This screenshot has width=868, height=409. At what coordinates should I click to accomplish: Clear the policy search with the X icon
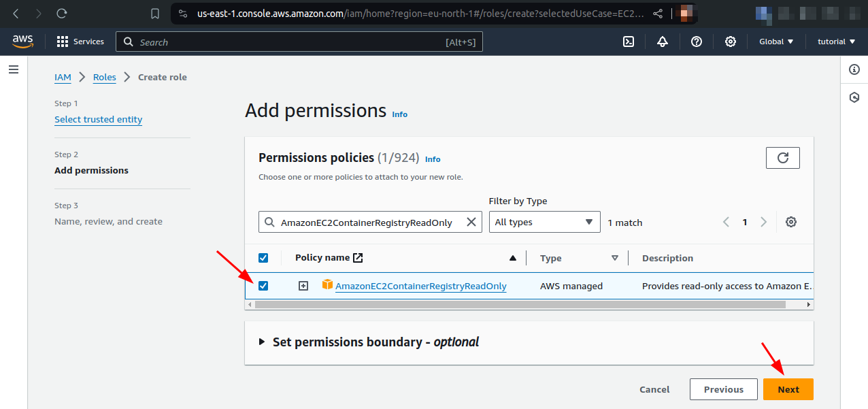click(x=471, y=221)
